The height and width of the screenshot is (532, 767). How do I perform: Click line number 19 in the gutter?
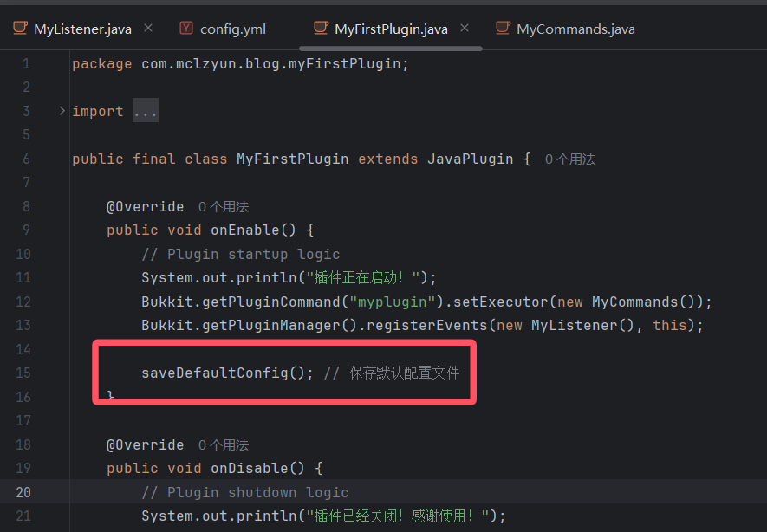[x=23, y=469]
